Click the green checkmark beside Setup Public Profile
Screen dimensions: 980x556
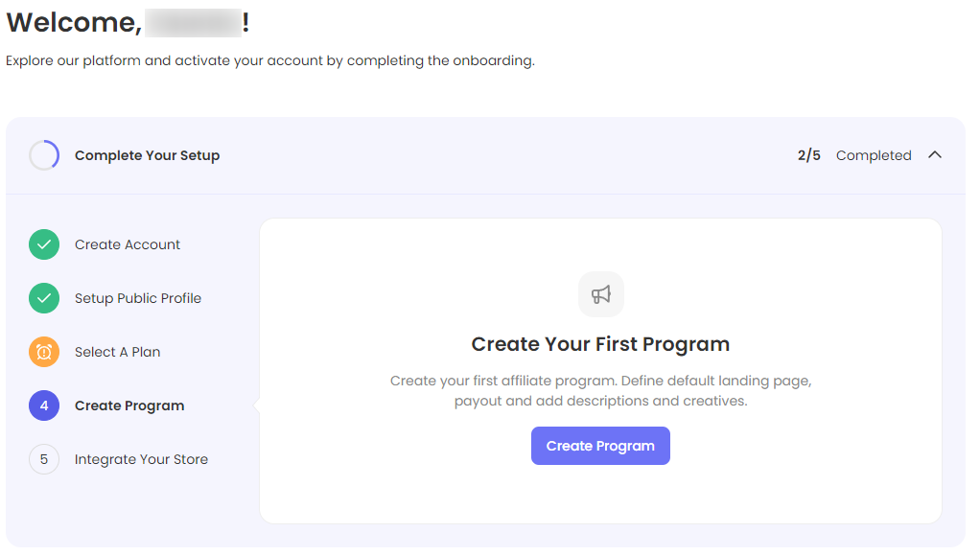(44, 298)
